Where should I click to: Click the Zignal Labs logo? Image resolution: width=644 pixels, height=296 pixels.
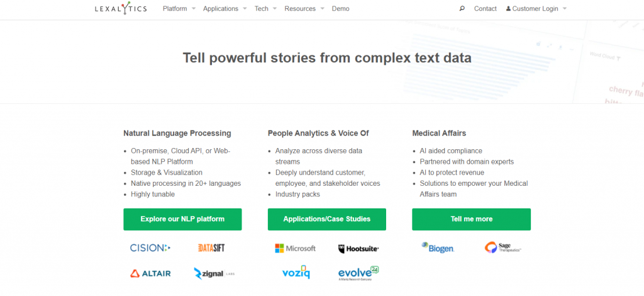[214, 273]
